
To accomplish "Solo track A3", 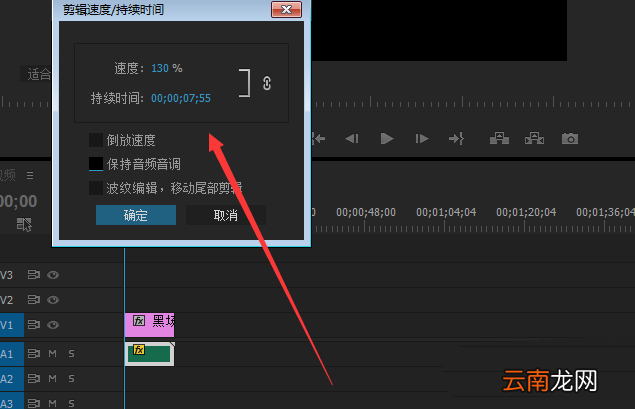I will point(71,403).
